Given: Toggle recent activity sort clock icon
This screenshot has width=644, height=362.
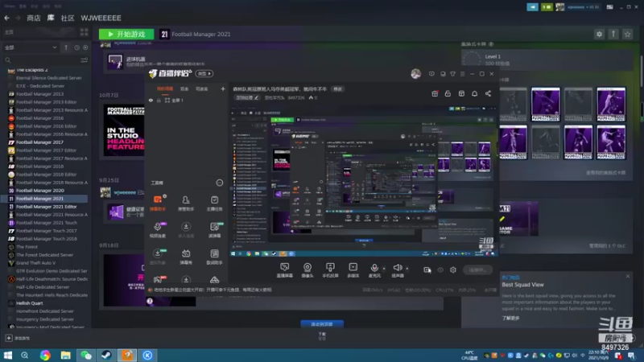Looking at the screenshot, I should [76, 47].
